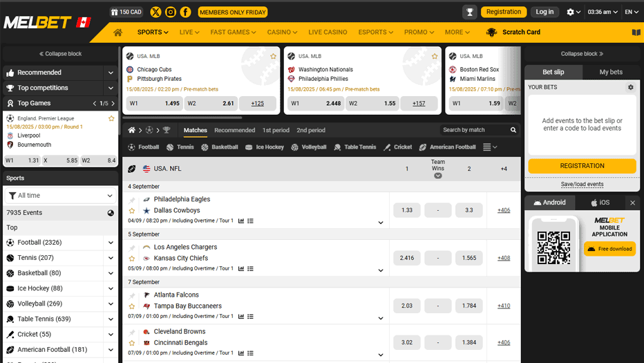
Task: Open the All time filter dropdown
Action: [60, 196]
